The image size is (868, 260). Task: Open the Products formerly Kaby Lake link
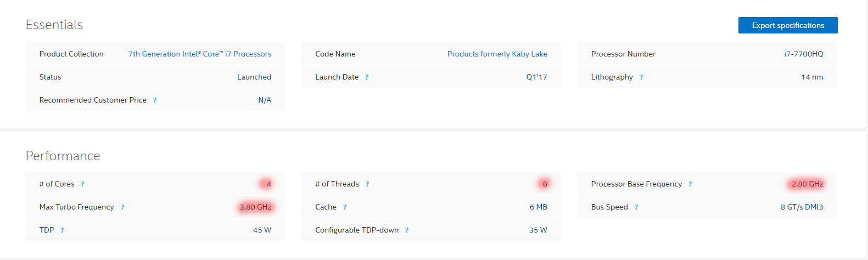point(497,54)
